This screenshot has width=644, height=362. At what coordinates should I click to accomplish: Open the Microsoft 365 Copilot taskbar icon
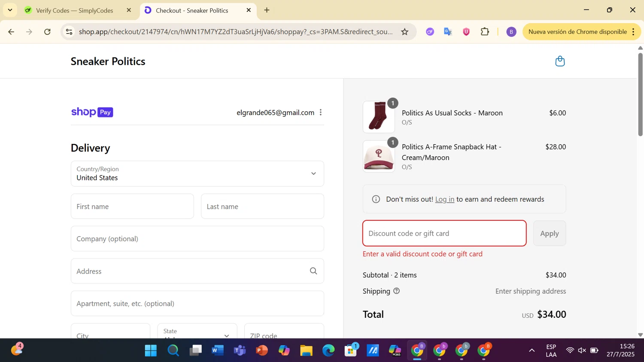[395, 351]
